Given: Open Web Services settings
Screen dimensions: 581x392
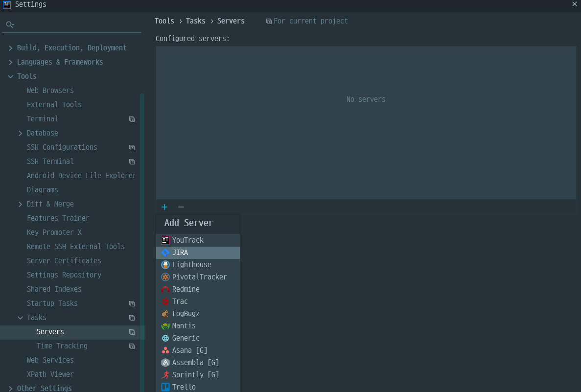Looking at the screenshot, I should tap(50, 360).
